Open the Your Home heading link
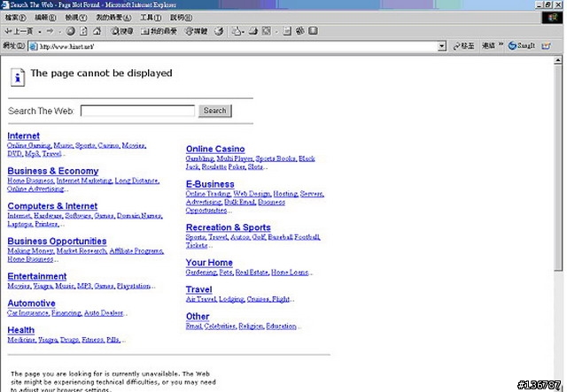 pyautogui.click(x=209, y=263)
